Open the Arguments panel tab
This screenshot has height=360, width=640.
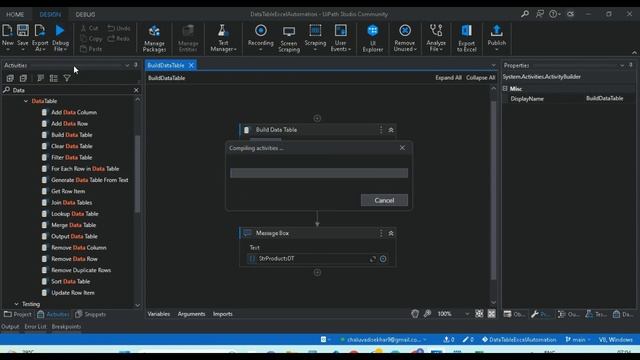point(191,314)
